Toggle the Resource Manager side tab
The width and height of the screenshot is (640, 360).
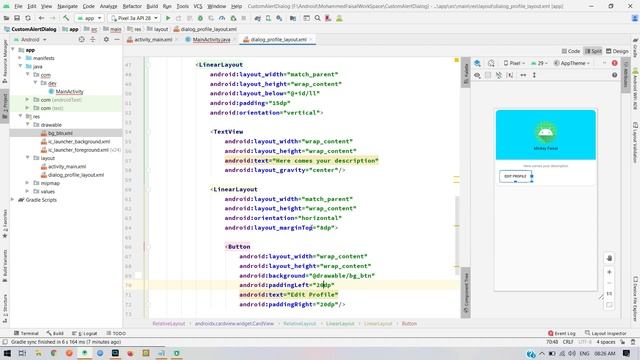[5, 61]
